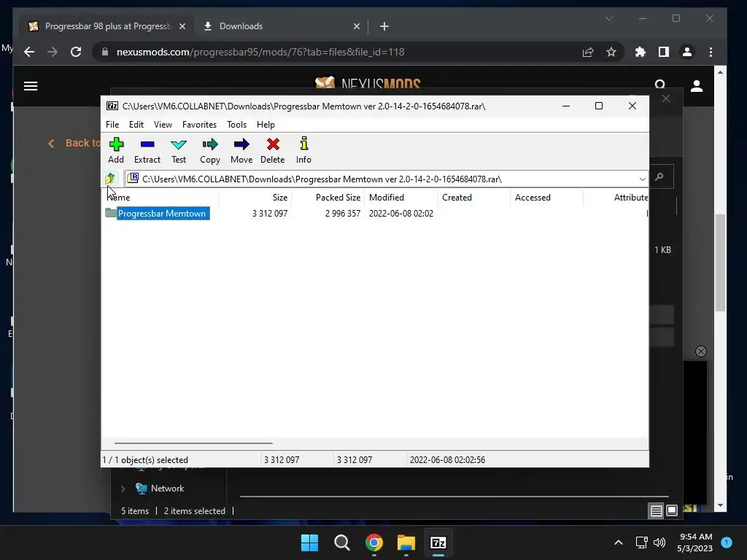This screenshot has width=747, height=560.
Task: Open the Tools menu in 7-Zip
Action: click(237, 124)
